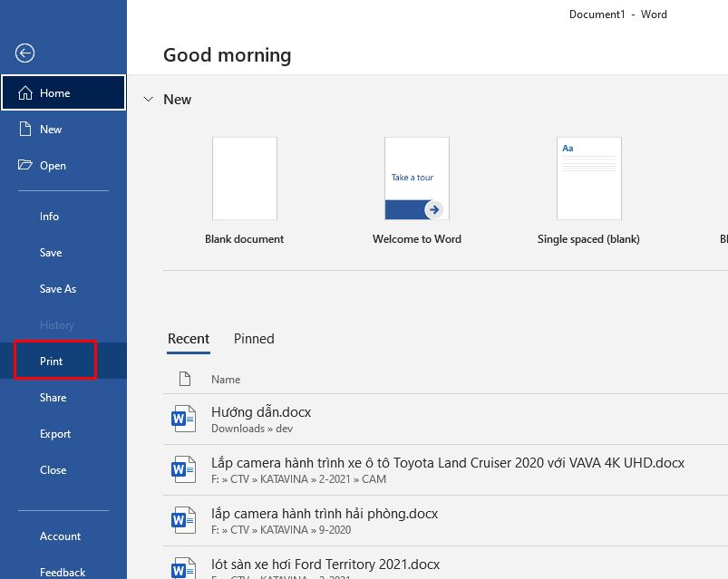Choose Open in the backstage sidebar
728x579 pixels.
click(63, 165)
